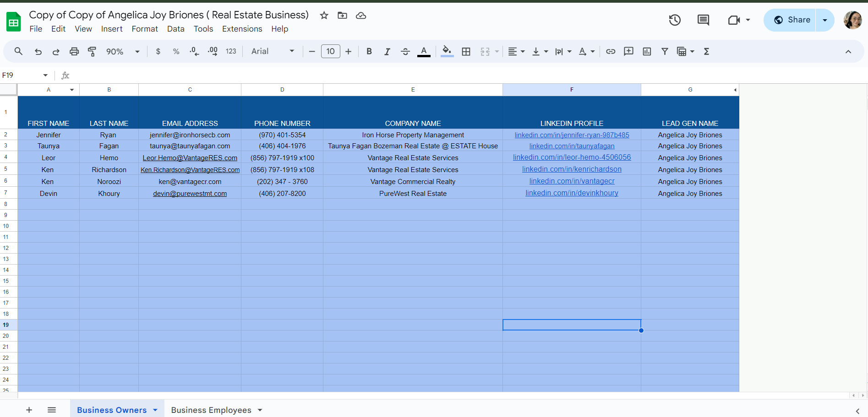Image resolution: width=868 pixels, height=417 pixels.
Task: Search the menus magnifier icon
Action: (x=18, y=51)
